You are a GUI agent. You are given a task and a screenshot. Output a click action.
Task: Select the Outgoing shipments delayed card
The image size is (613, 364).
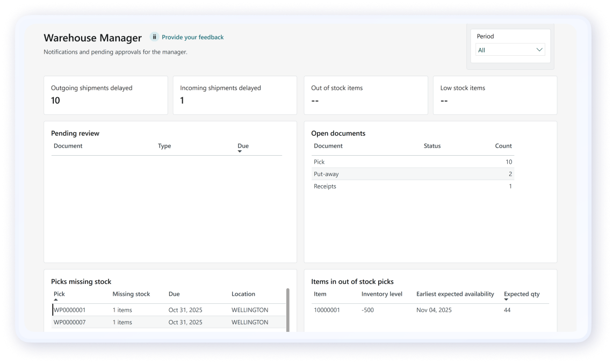click(106, 95)
